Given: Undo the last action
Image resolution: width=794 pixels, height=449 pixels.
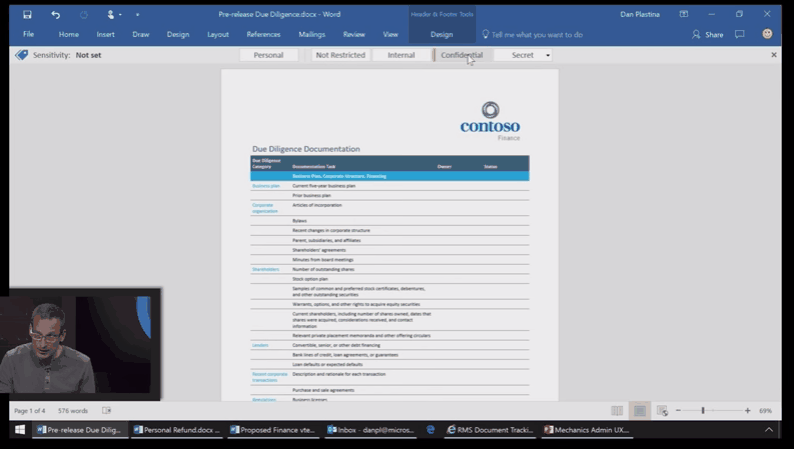Looking at the screenshot, I should click(x=56, y=15).
